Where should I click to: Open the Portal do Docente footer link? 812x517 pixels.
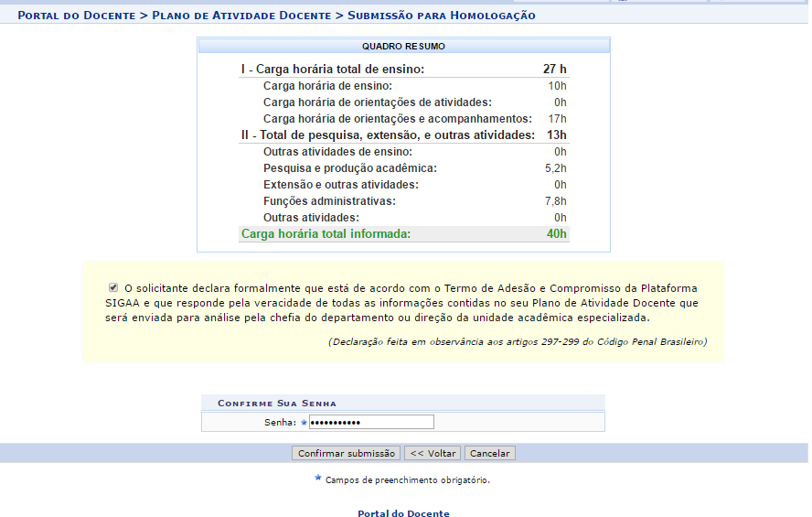click(x=403, y=513)
